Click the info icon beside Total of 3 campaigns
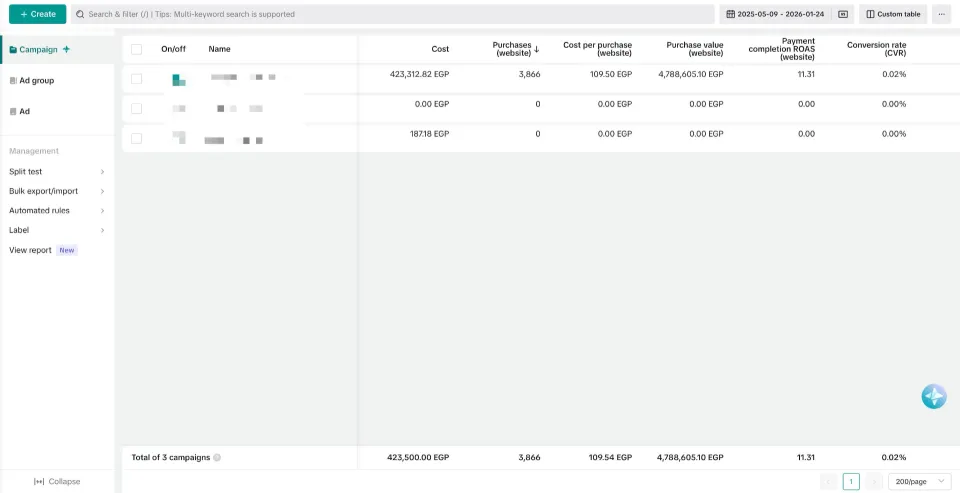The image size is (960, 493). 217,457
